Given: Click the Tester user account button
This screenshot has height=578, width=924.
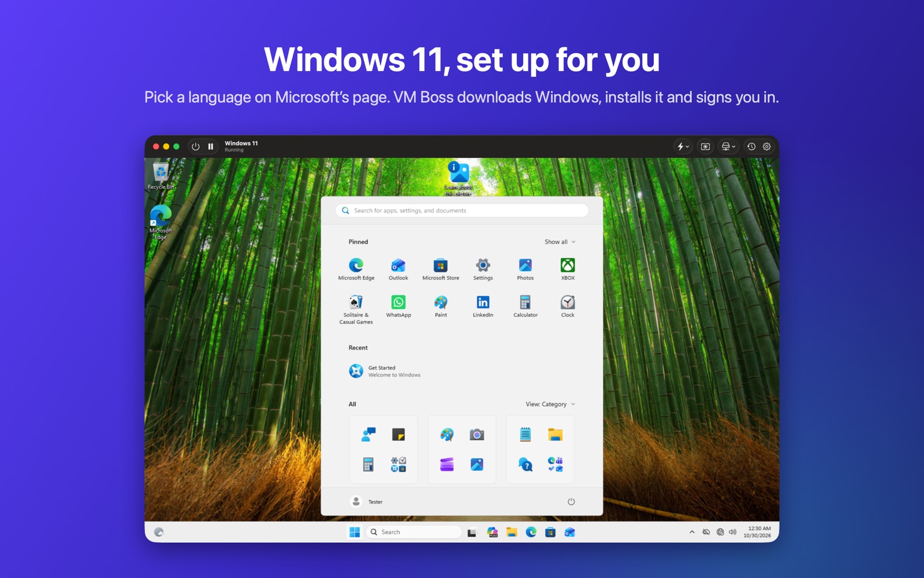Looking at the screenshot, I should (367, 502).
